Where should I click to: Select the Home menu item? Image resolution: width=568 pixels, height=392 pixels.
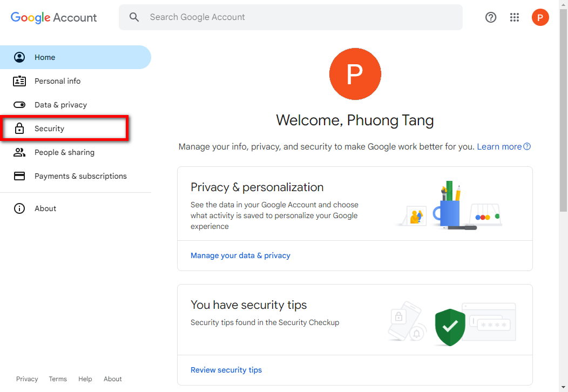(x=76, y=57)
